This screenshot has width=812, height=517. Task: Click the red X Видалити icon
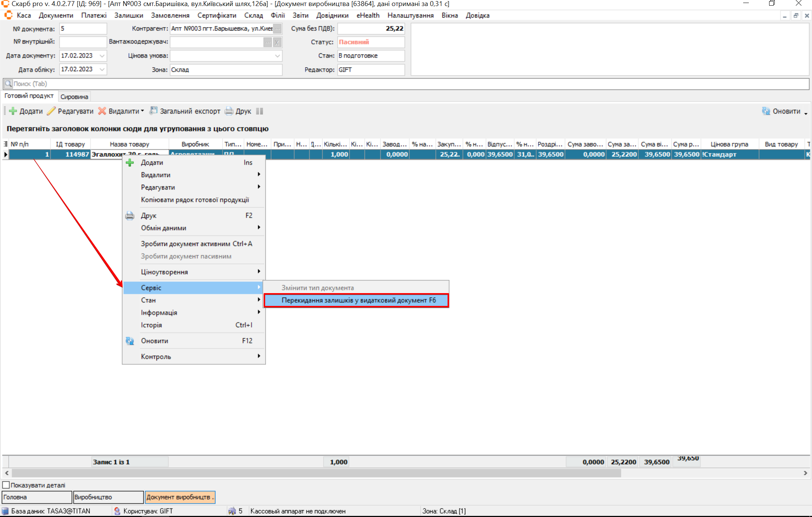point(102,111)
